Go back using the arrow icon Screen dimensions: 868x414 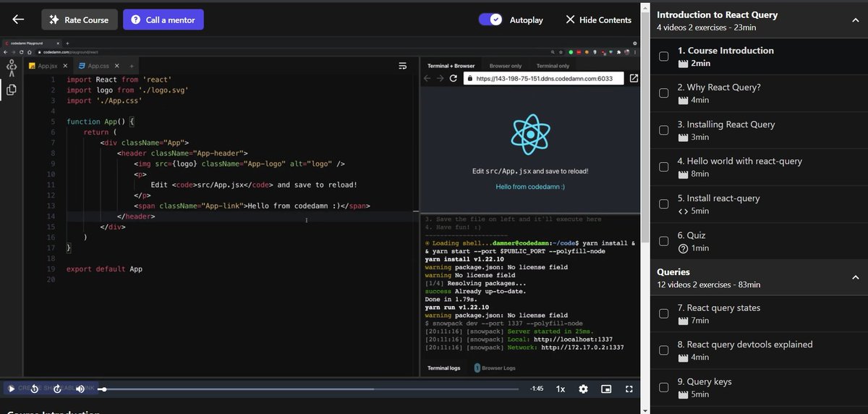coord(18,20)
